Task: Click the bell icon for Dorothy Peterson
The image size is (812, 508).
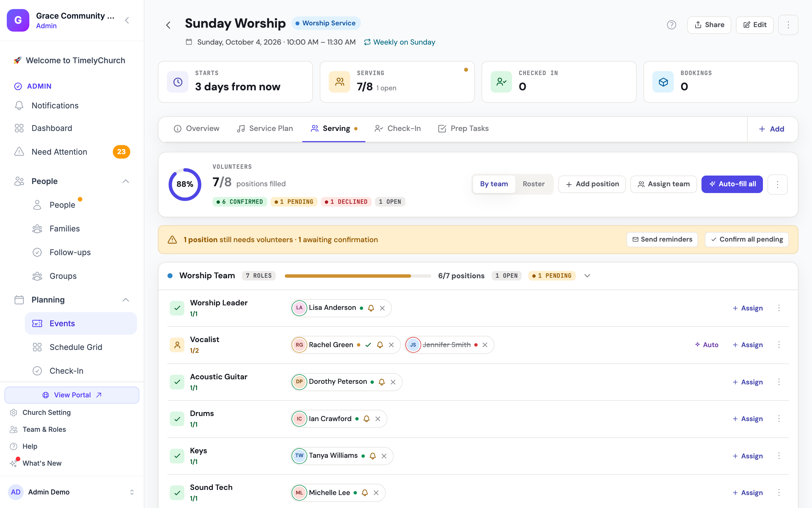Action: click(381, 382)
